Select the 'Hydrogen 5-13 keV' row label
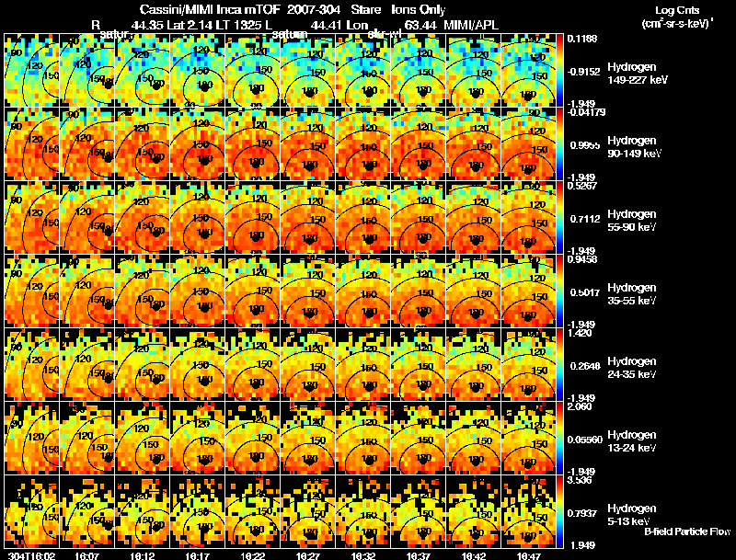The height and width of the screenshot is (560, 736). tap(632, 515)
